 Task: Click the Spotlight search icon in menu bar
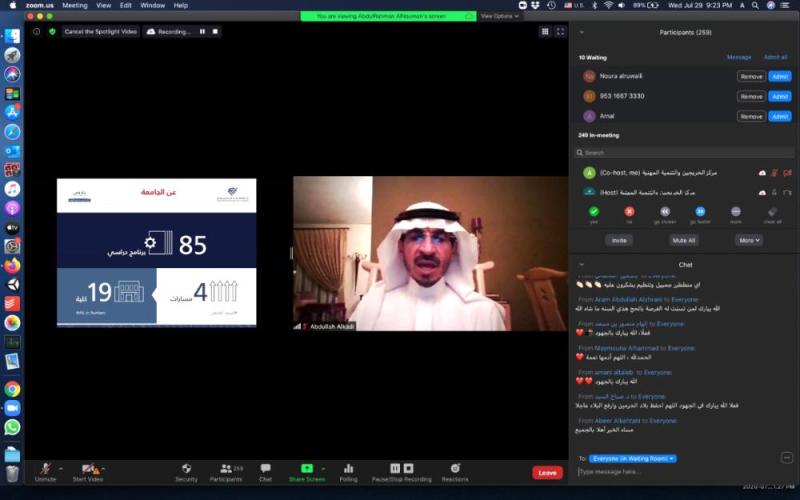[x=755, y=5]
